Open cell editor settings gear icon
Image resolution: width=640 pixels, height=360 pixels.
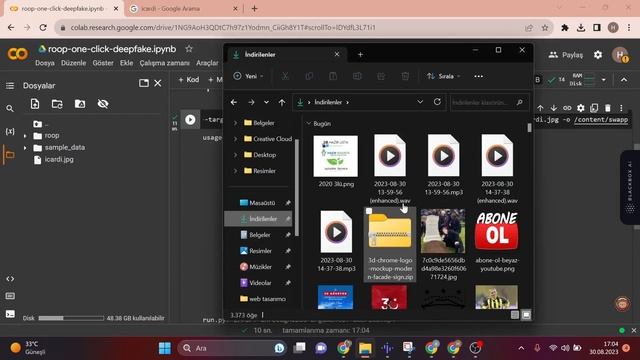(580, 108)
